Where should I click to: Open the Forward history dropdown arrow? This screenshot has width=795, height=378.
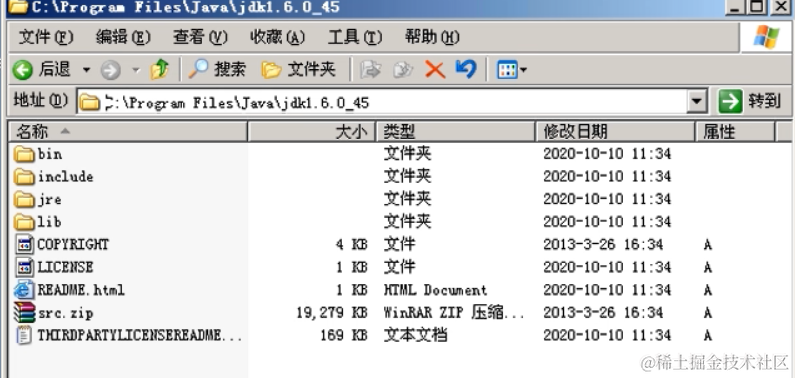click(x=135, y=70)
